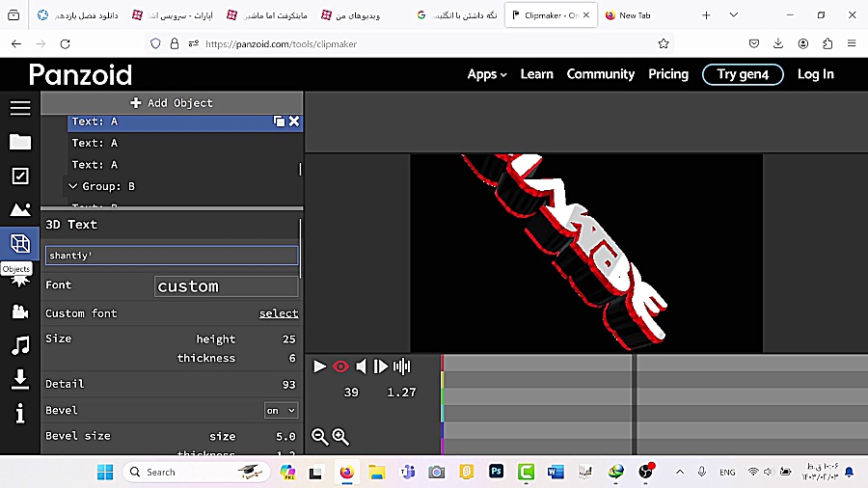Open a new browser tab
The height and width of the screenshot is (488, 868).
coord(706,15)
